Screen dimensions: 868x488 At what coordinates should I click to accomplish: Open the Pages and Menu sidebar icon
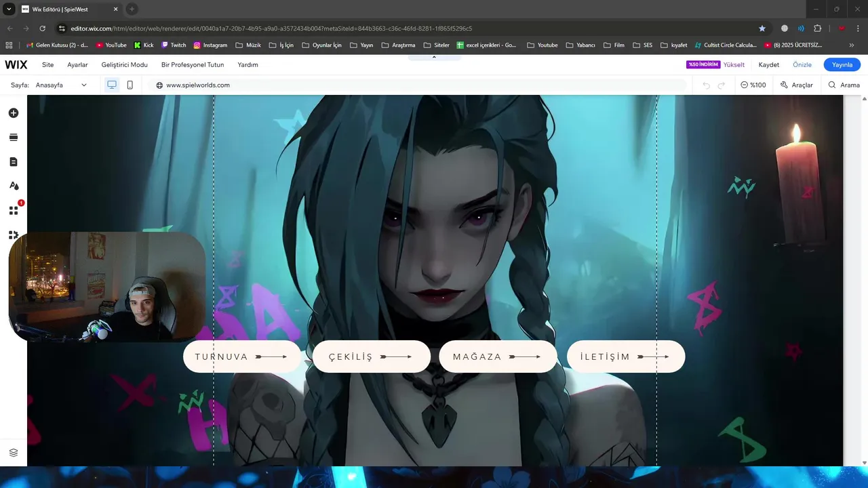point(14,162)
